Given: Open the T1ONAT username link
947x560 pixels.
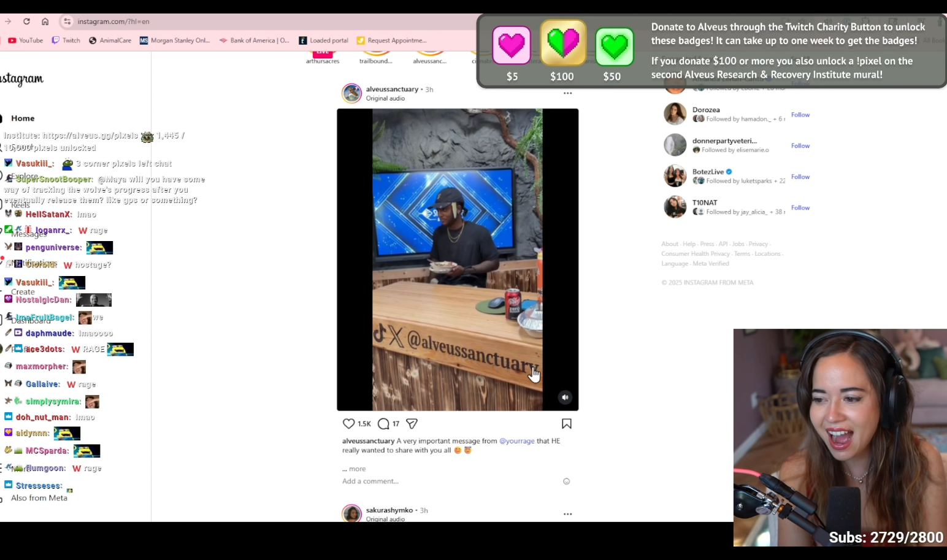Looking at the screenshot, I should click(x=705, y=203).
